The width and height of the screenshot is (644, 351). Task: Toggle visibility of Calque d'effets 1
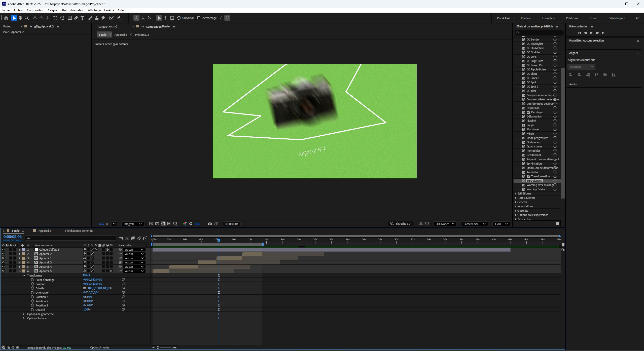click(x=3, y=250)
